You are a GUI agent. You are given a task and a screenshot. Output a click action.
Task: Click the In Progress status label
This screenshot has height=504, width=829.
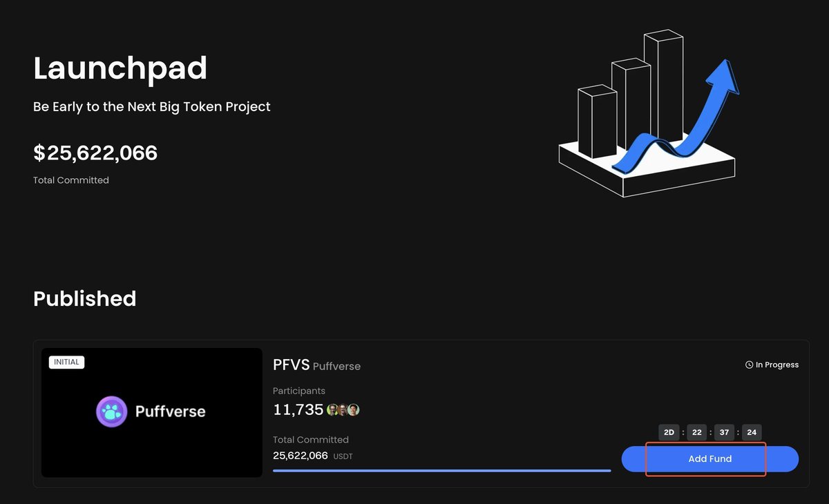776,365
